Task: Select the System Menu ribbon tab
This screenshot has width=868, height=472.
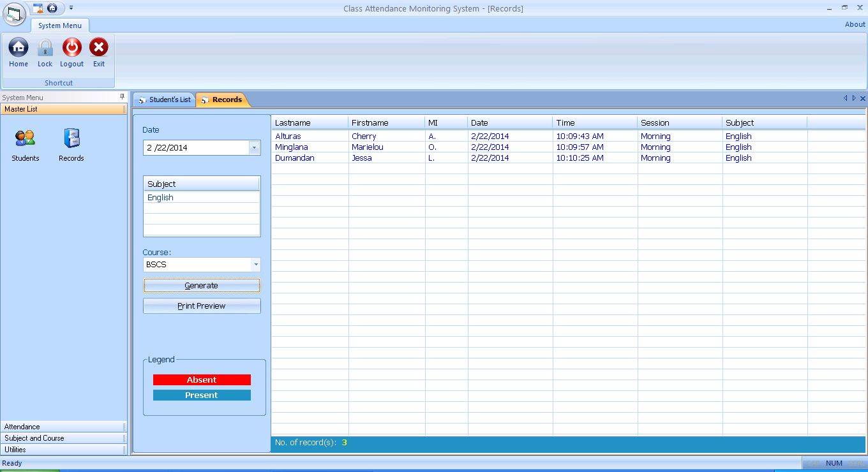Action: coord(60,26)
